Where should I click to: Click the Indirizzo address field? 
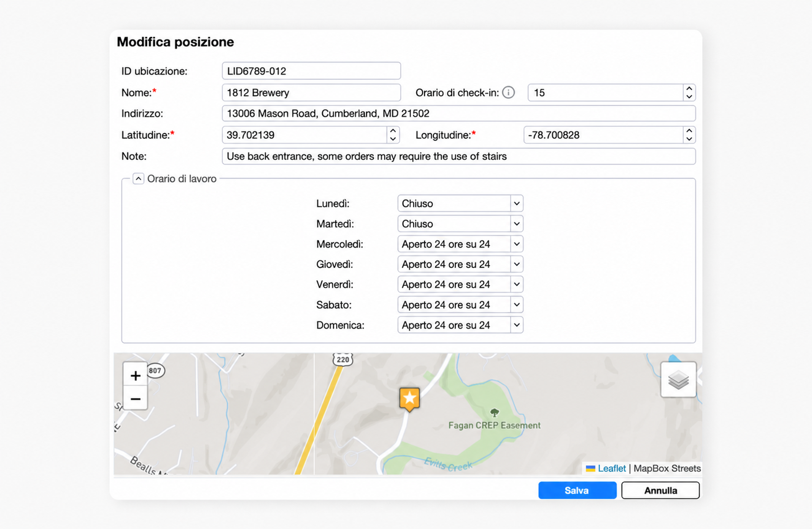459,114
